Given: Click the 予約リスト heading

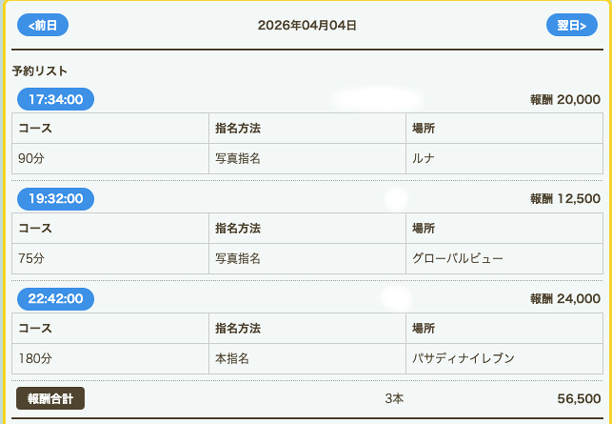Looking at the screenshot, I should point(40,72).
